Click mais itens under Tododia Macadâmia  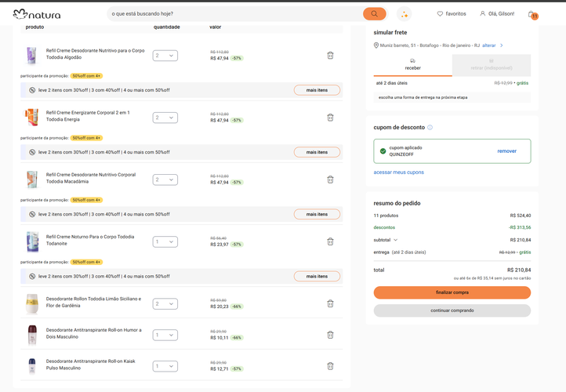317,214
